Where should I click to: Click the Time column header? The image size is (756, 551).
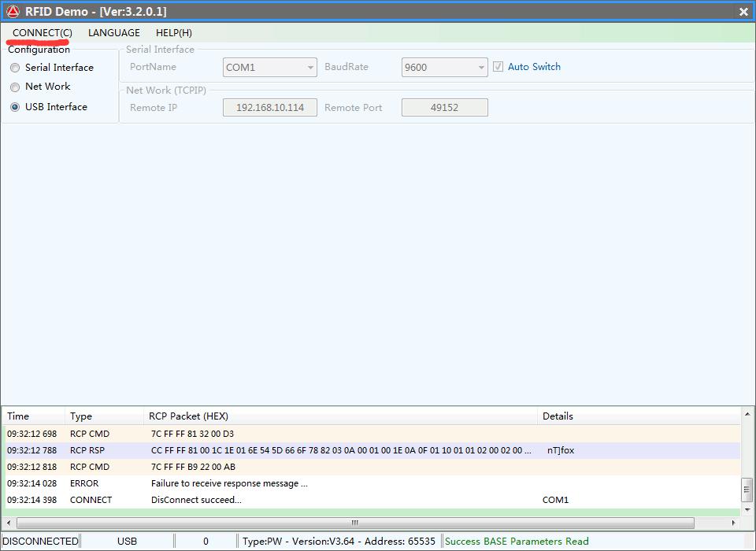click(33, 416)
